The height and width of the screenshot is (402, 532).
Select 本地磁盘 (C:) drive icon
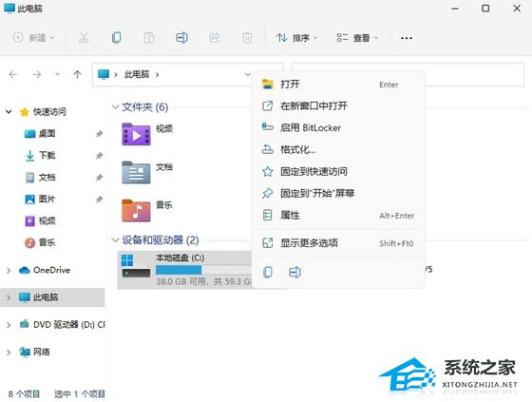136,266
